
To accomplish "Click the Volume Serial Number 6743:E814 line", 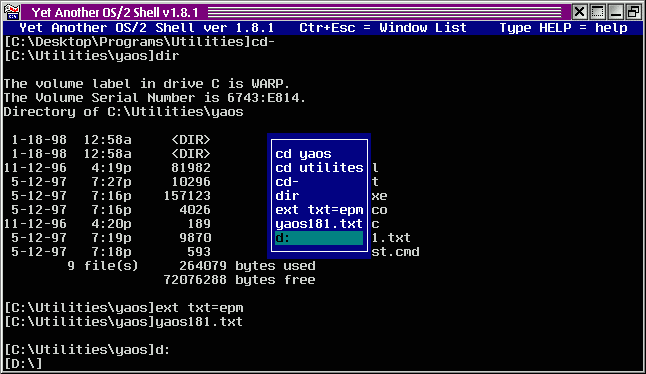I will click(x=154, y=98).
